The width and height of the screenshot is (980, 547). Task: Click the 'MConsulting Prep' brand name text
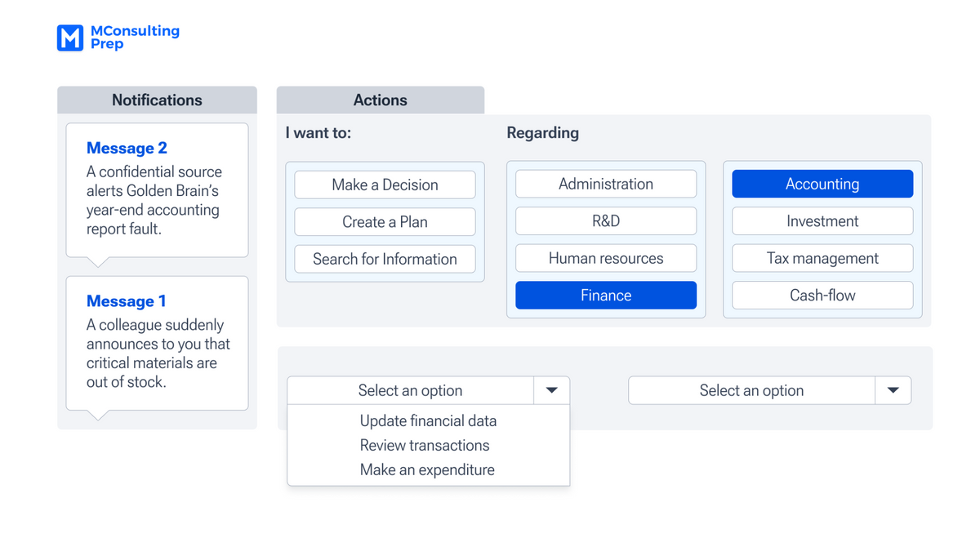coord(135,37)
